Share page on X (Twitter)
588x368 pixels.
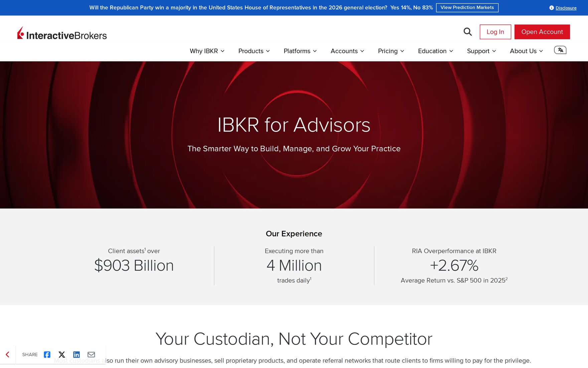[62, 355]
